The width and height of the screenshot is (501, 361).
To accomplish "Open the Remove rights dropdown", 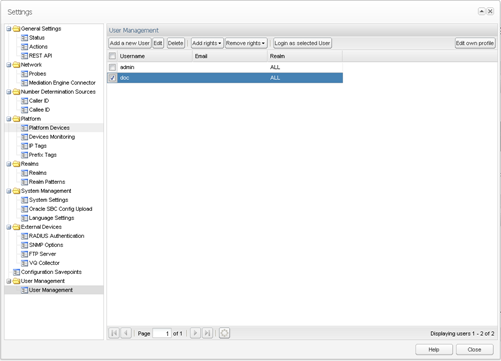I will click(245, 43).
